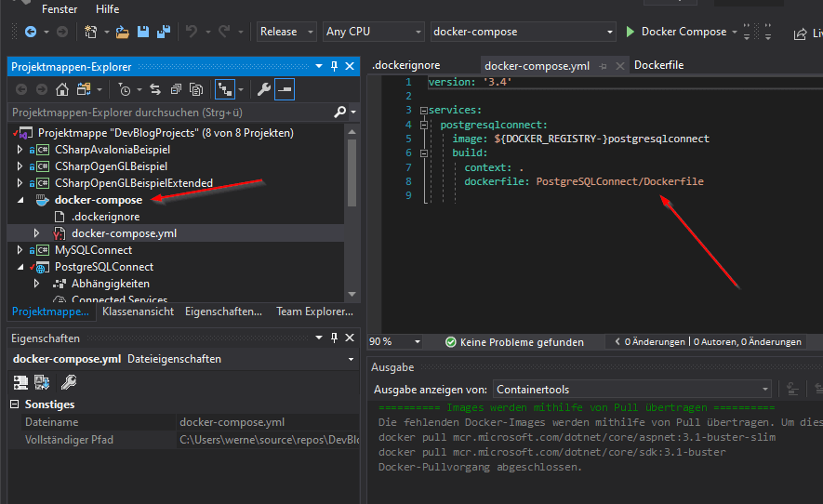Open the Release configuration dropdown

[x=286, y=32]
